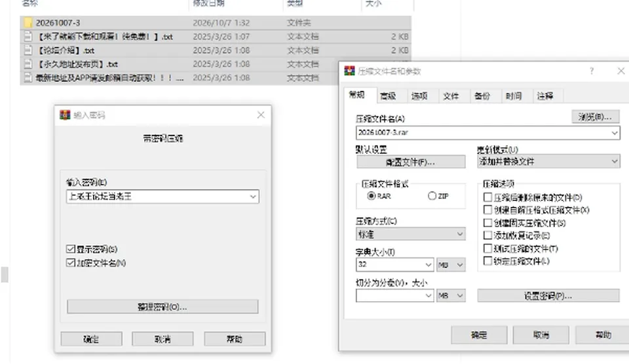Switch to the 高级 tab
The height and width of the screenshot is (364, 629).
click(388, 96)
